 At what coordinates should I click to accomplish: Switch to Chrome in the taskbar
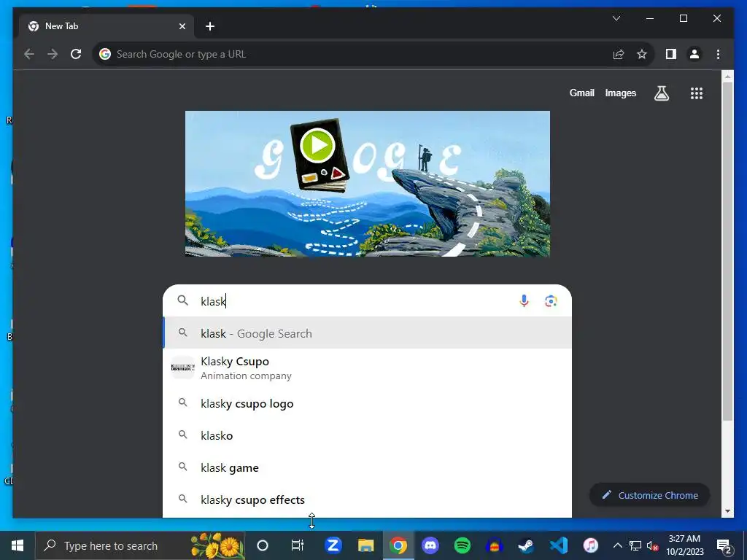coord(398,545)
